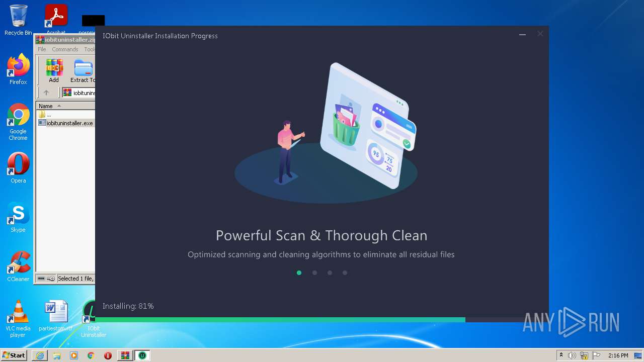Select the first slide indicator dot
Viewport: 644px width, 362px height.
pyautogui.click(x=299, y=273)
